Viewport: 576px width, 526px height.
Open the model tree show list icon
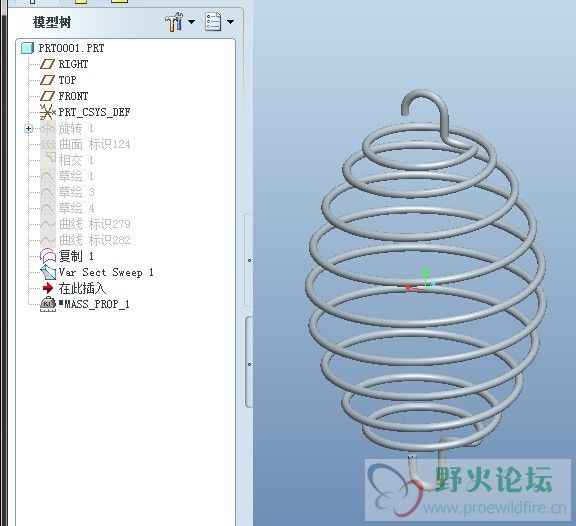pyautogui.click(x=213, y=22)
